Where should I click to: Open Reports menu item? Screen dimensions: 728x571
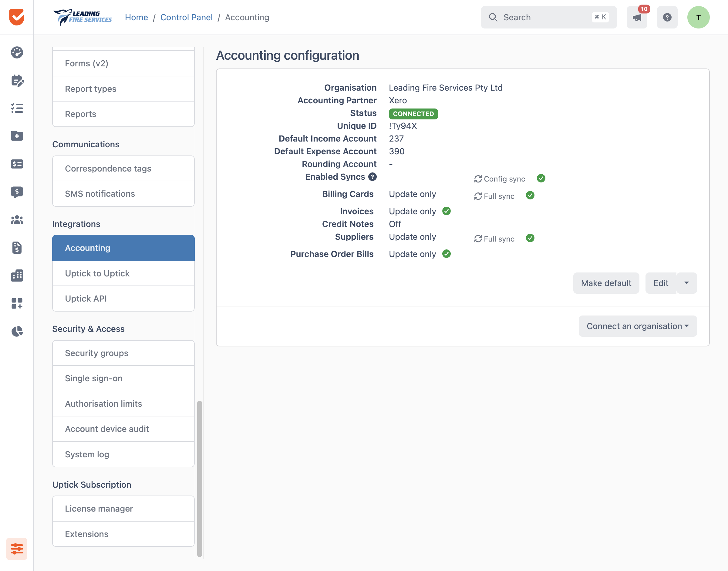click(x=123, y=114)
